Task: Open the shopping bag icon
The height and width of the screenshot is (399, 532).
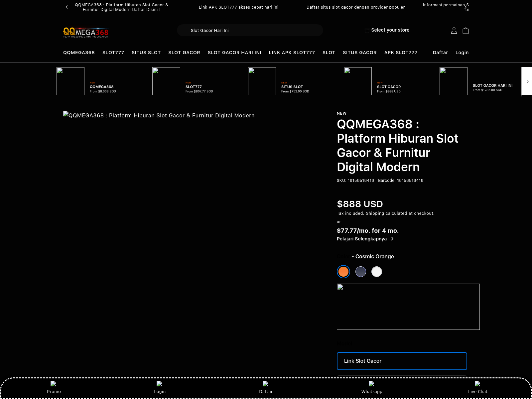Action: click(465, 31)
